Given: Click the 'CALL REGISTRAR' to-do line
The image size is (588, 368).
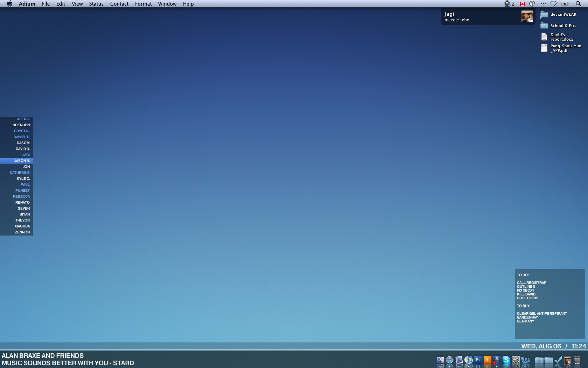Looking at the screenshot, I should click(532, 283).
